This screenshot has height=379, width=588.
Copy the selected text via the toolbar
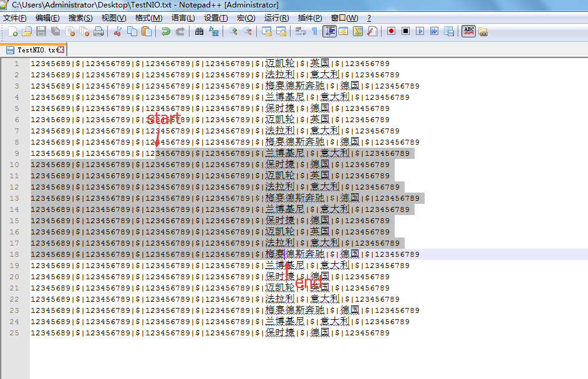point(132,32)
